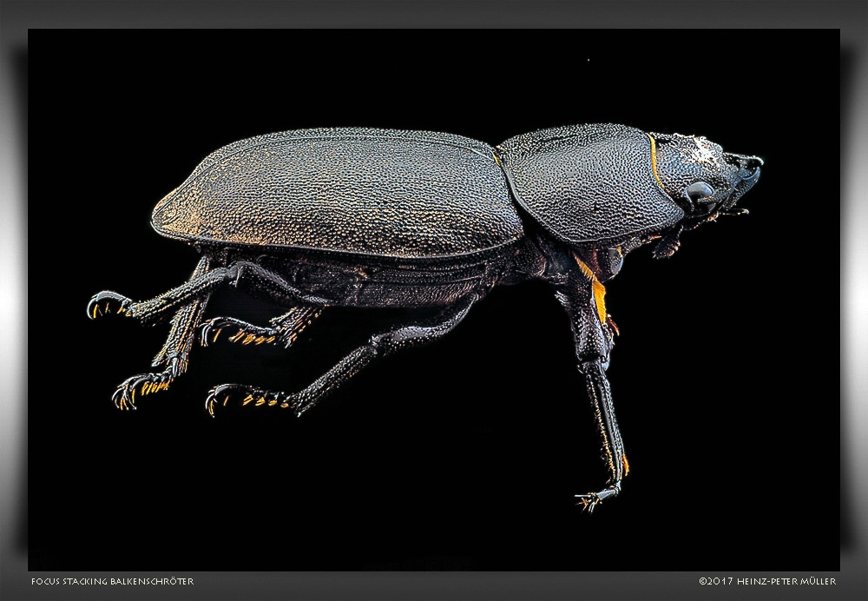868x601 pixels.
Task: Click the 'Focus Stacking Balkenschröter' caption text
Action: tap(112, 581)
